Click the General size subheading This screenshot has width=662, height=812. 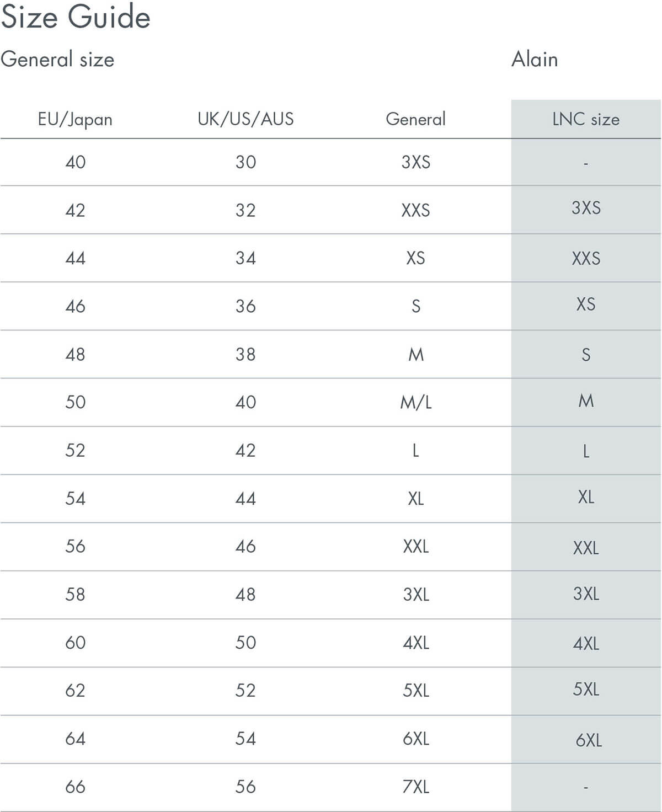pos(57,60)
